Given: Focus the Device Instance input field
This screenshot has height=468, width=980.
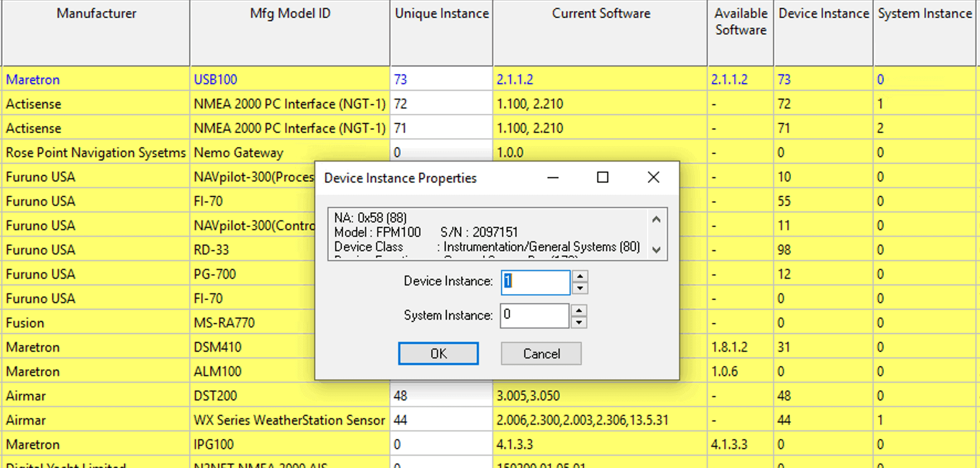Looking at the screenshot, I should tap(535, 282).
